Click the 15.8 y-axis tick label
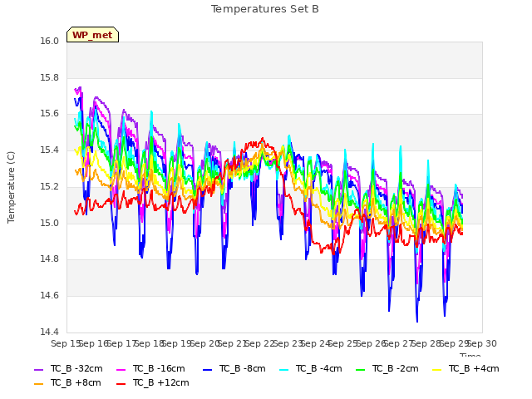Viewport: 532px width, 399px height. 50,77
